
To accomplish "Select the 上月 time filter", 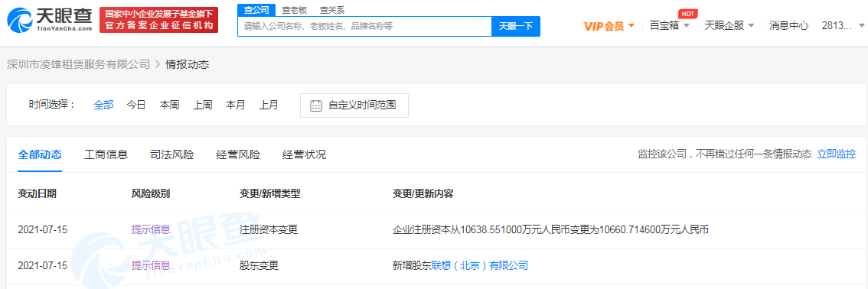I will (269, 105).
